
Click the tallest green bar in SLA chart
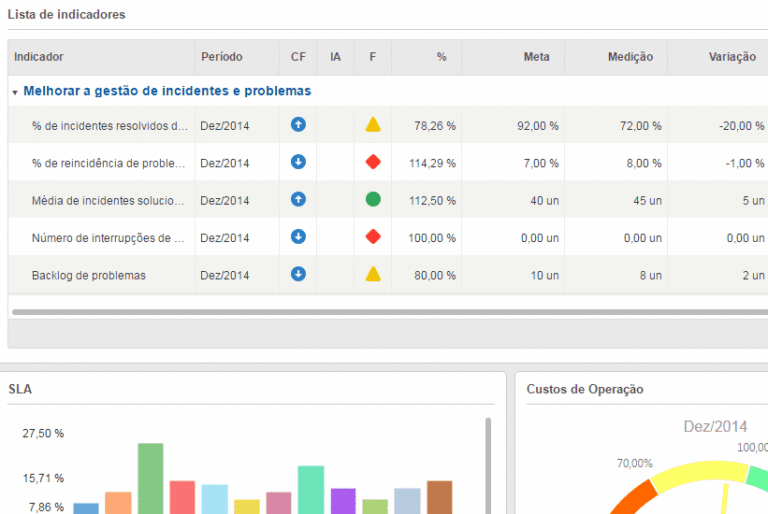click(150, 478)
